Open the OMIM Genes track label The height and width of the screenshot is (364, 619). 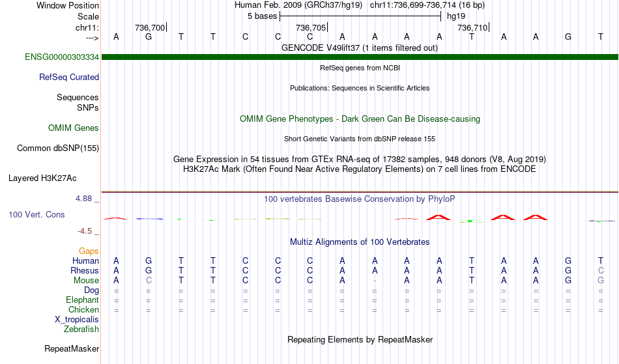73,128
